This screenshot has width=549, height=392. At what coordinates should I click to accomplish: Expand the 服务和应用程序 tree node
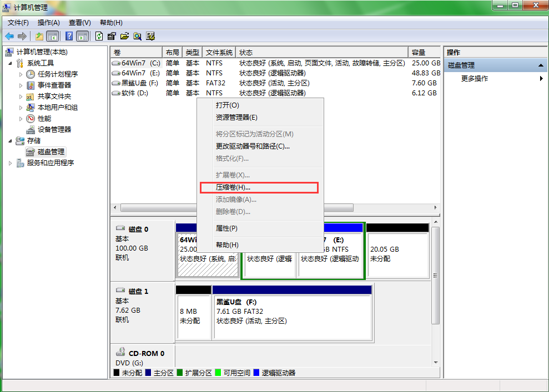tap(11, 163)
